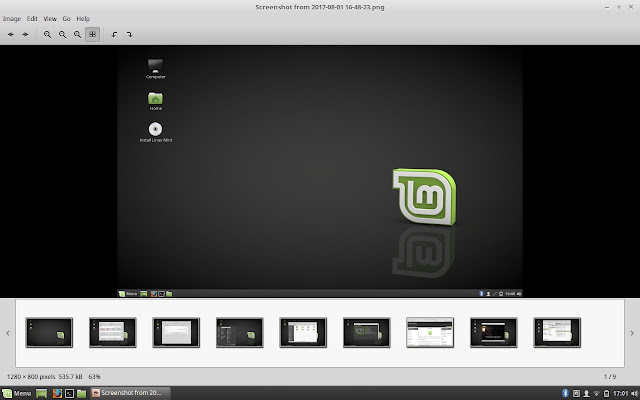Select the seventh thumbnail with white webpage

430,333
